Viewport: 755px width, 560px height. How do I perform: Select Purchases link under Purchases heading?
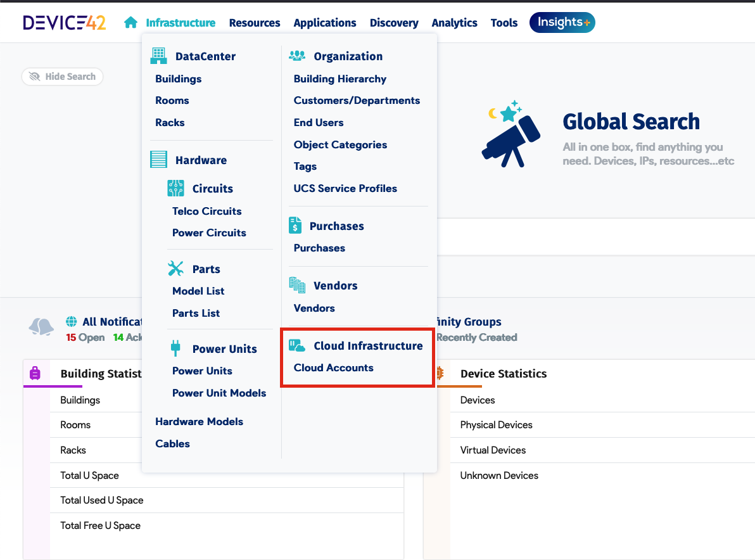click(319, 248)
